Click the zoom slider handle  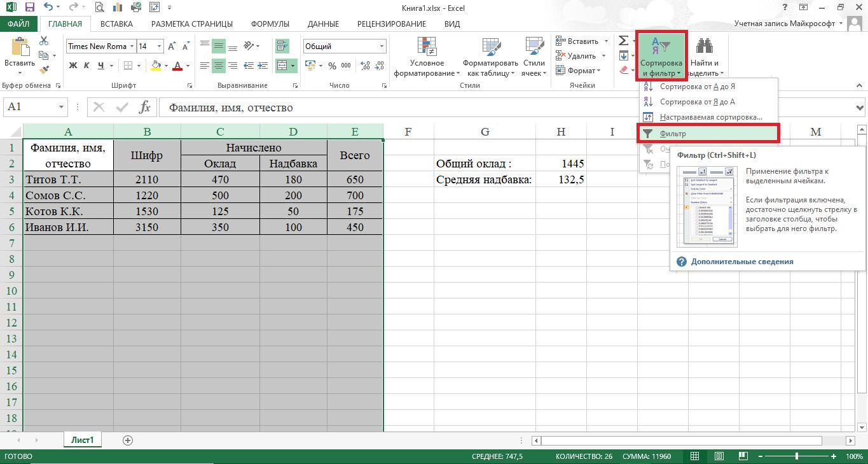pyautogui.click(x=797, y=456)
